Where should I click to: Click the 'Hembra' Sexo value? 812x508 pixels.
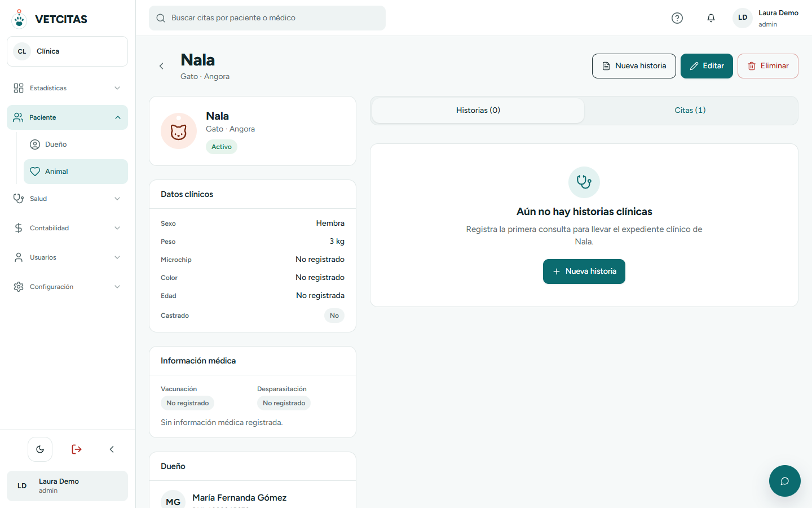330,224
